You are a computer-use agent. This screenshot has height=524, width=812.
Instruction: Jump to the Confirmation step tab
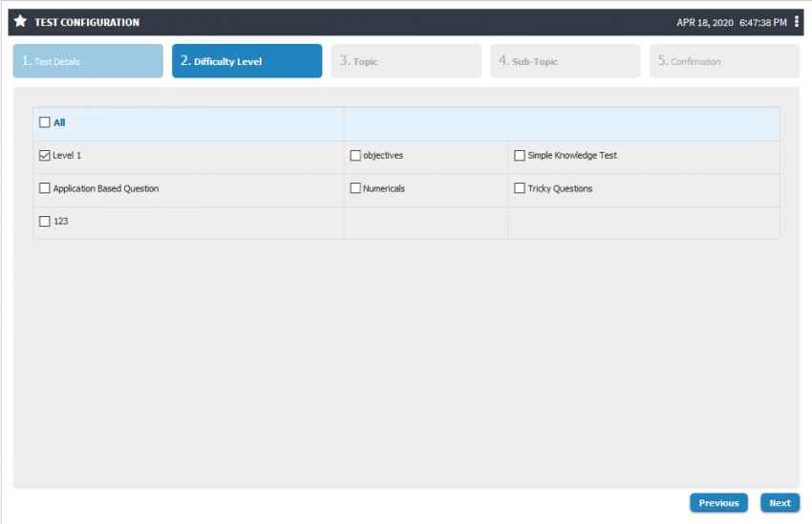[x=724, y=61]
